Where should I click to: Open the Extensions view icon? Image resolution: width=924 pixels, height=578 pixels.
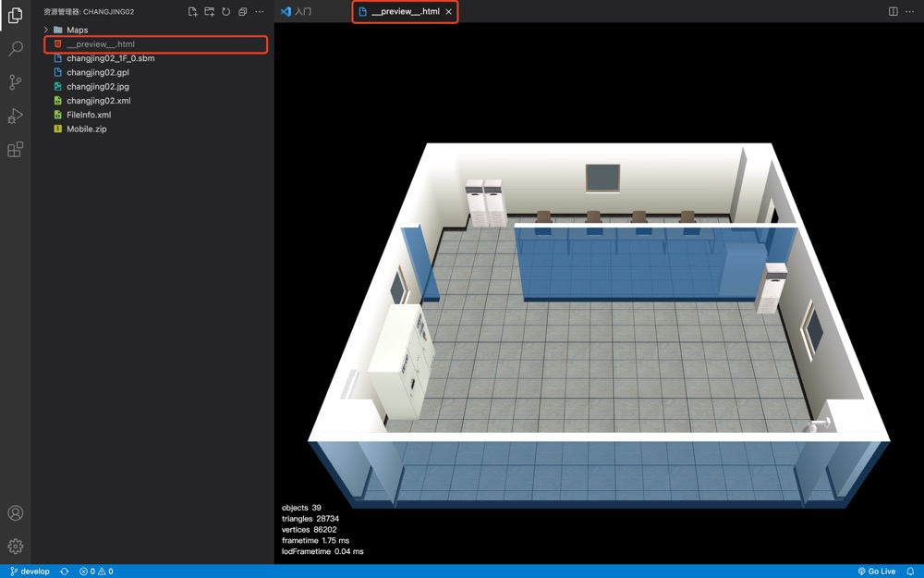click(x=16, y=150)
